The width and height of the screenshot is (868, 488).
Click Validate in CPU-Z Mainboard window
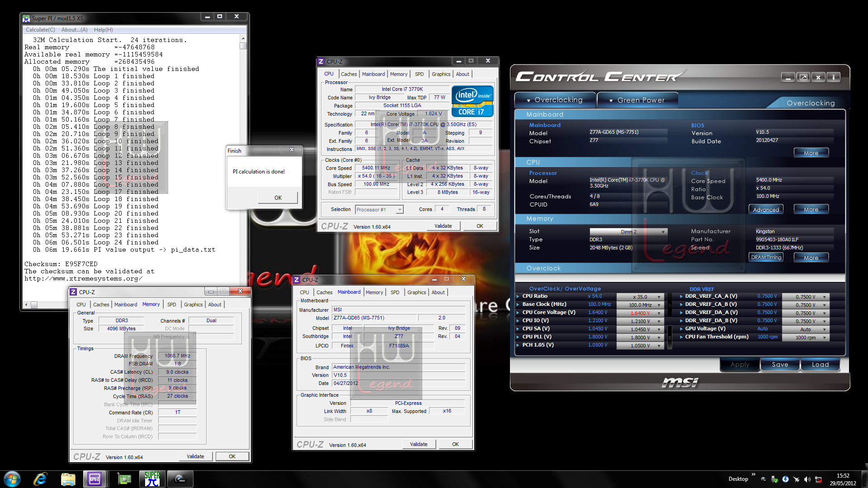tap(419, 444)
